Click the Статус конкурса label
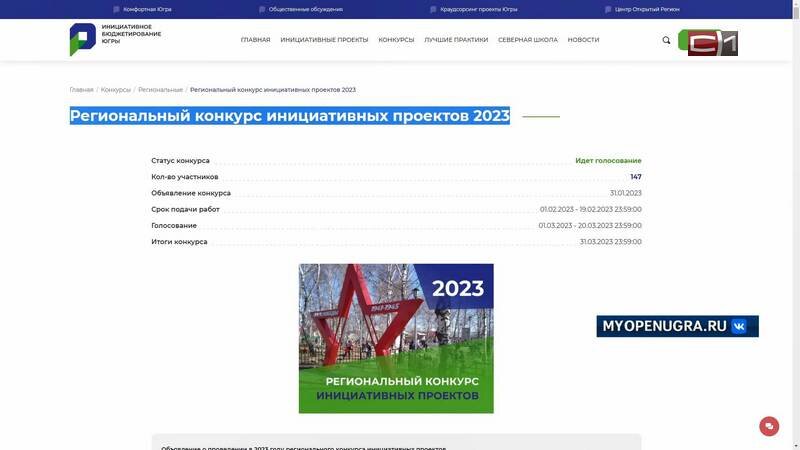The image size is (800, 450). point(180,161)
